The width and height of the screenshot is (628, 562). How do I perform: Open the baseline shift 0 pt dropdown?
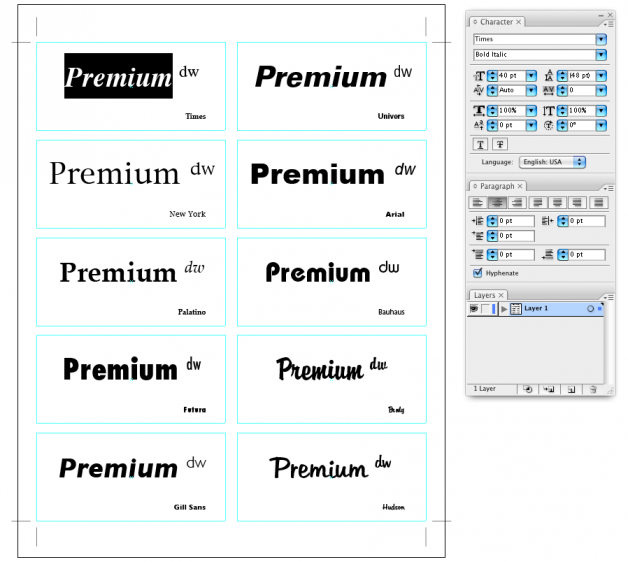531,125
